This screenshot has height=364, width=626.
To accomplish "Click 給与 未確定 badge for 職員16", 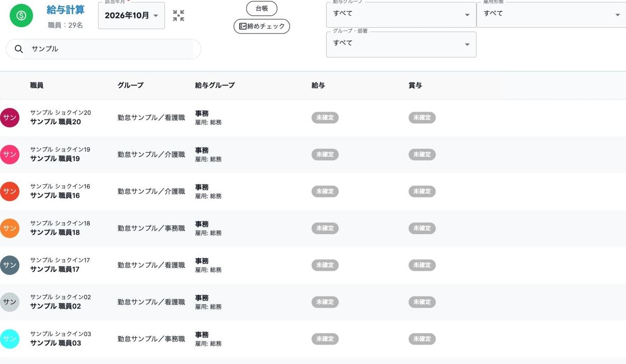I will (325, 191).
